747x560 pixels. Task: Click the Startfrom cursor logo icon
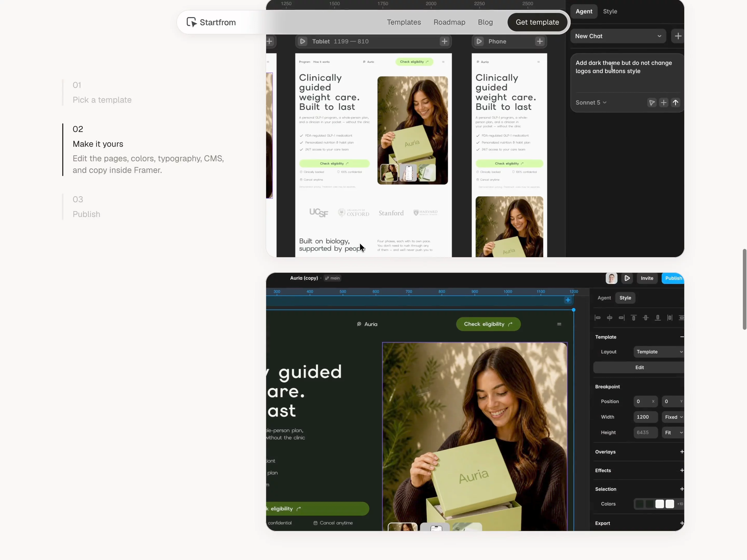click(x=191, y=22)
